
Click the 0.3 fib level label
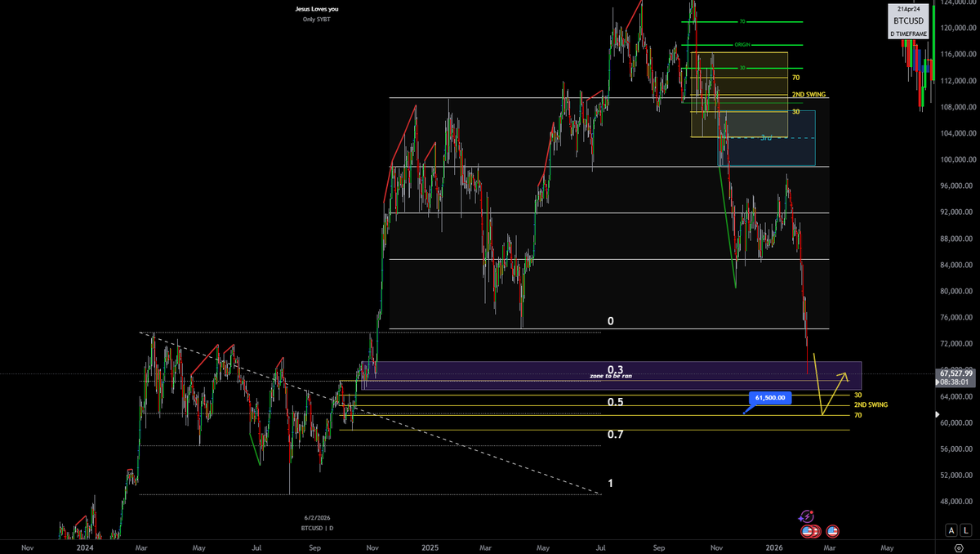[x=616, y=369]
